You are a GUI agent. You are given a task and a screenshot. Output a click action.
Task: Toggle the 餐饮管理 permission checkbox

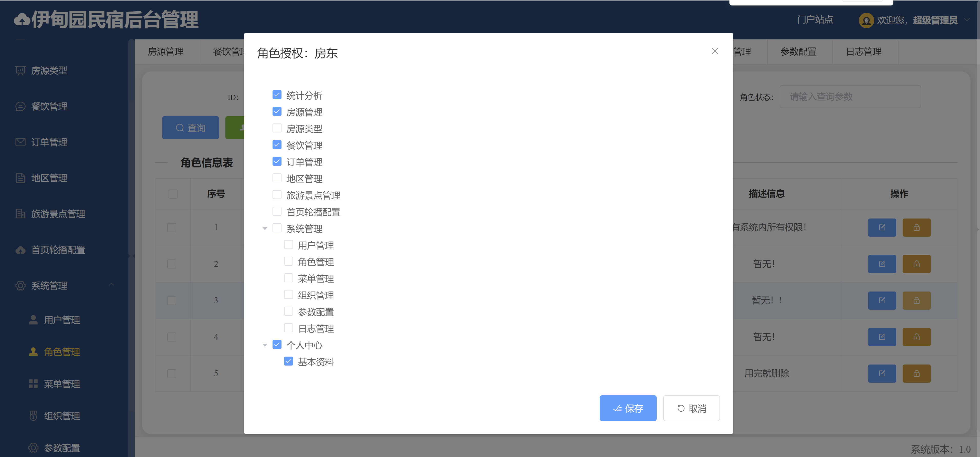[x=277, y=144]
